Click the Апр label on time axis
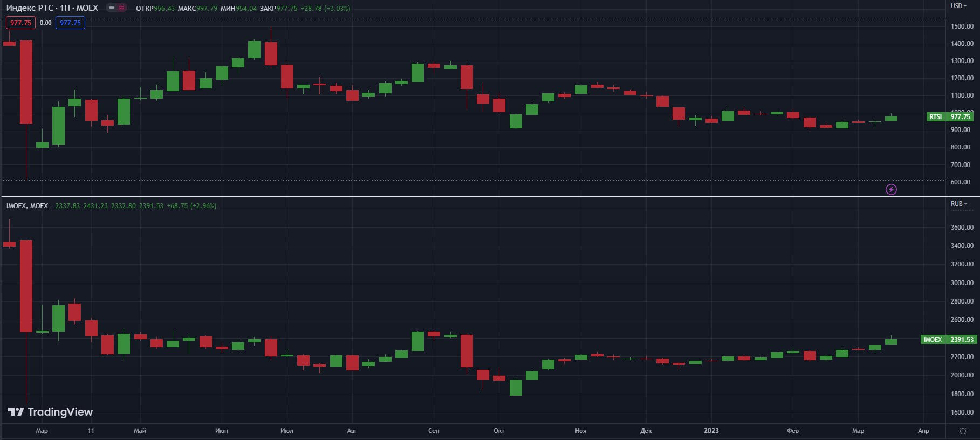The width and height of the screenshot is (980, 440). tap(923, 431)
